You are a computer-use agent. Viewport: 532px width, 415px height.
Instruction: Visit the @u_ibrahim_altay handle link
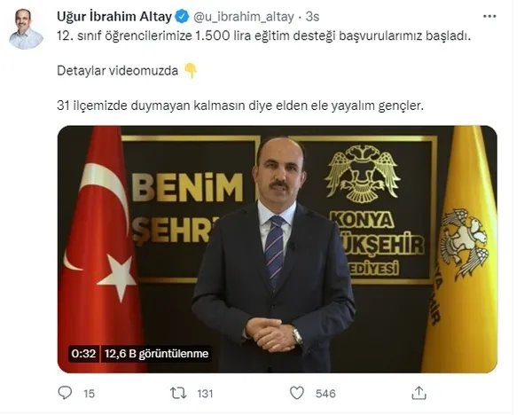(x=244, y=17)
